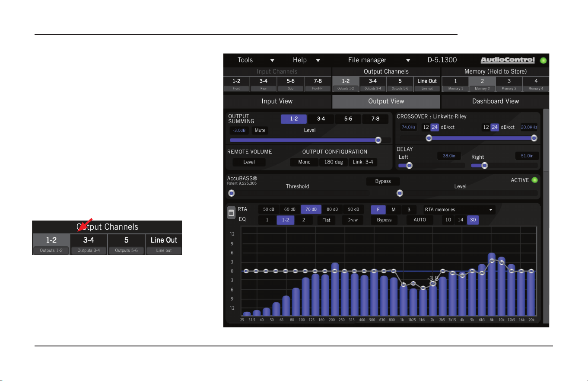Click the 74.0Hz crossover frequency field
Viewport: 588px width, 381px height.
[408, 127]
